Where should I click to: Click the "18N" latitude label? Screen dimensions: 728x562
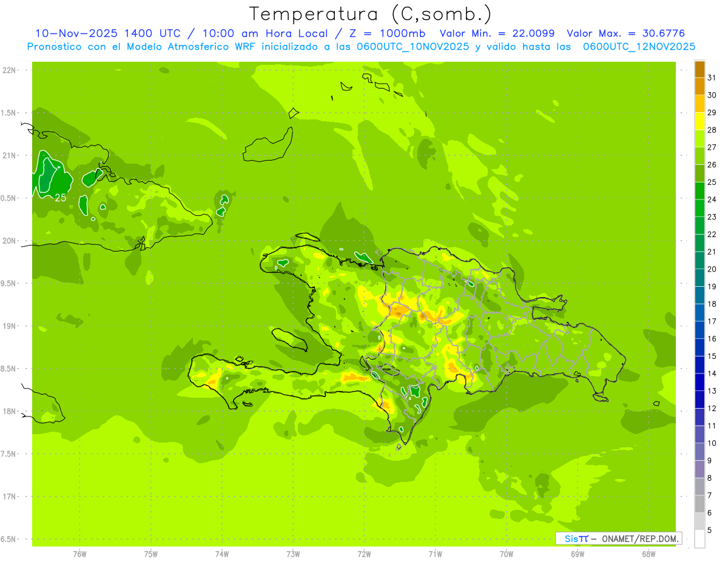[x=8, y=411]
